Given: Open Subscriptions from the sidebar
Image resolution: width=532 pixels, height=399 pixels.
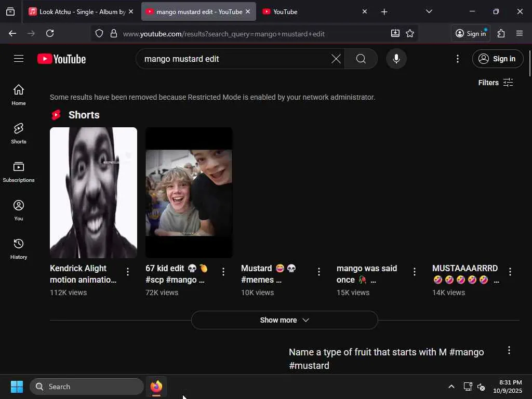Looking at the screenshot, I should [x=19, y=171].
